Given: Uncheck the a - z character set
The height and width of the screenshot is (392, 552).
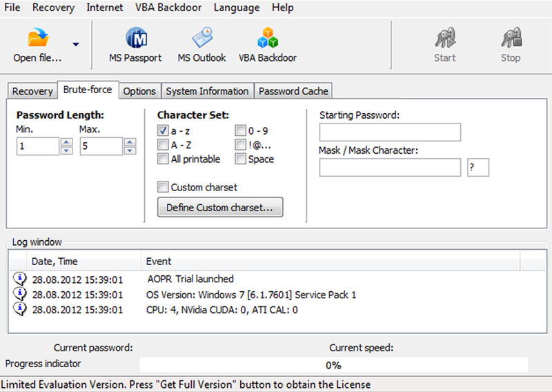Looking at the screenshot, I should pyautogui.click(x=163, y=131).
